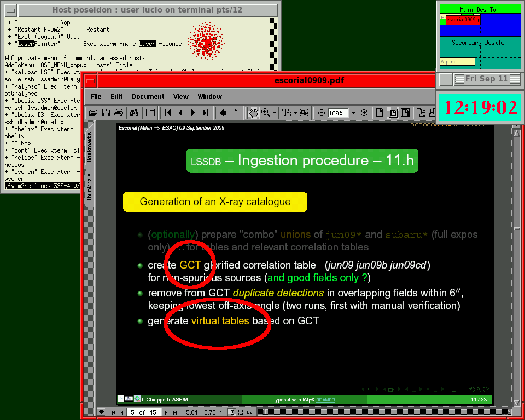Image resolution: width=525 pixels, height=420 pixels.
Task: Switch to the Bookmarks side tab
Action: click(89, 147)
